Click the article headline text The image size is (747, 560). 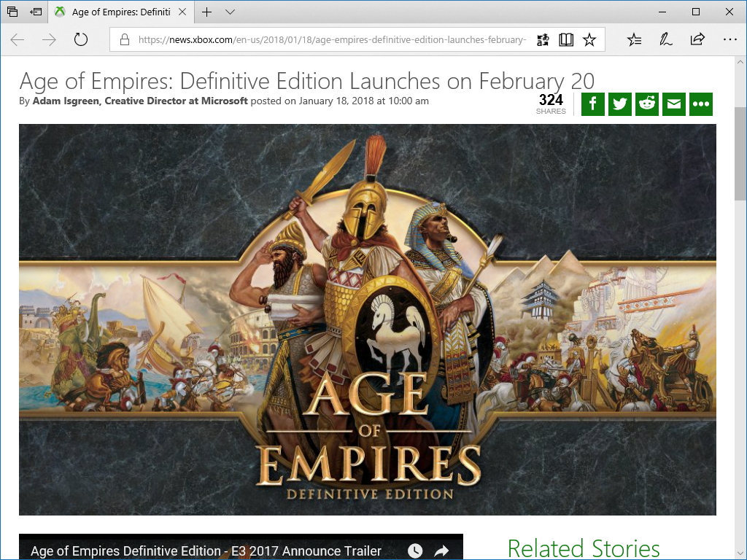point(307,81)
